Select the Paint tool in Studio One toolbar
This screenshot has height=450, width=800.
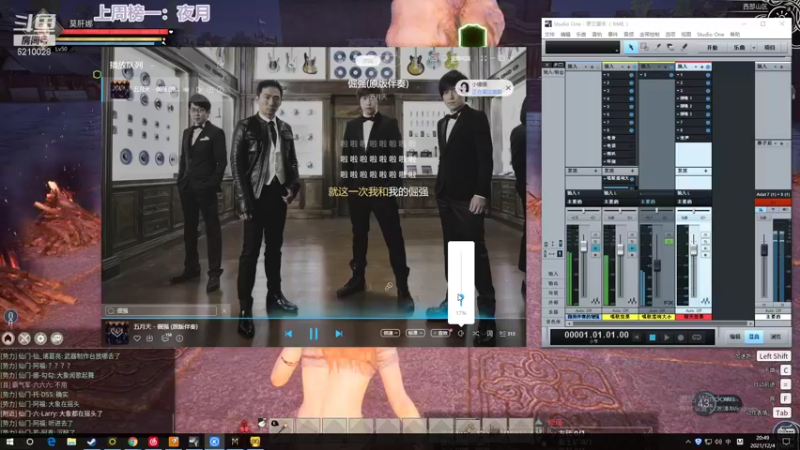click(658, 47)
